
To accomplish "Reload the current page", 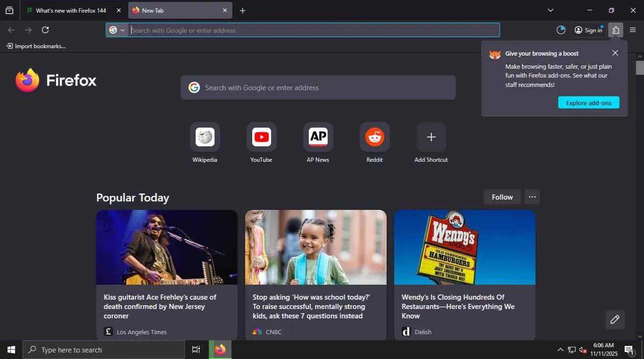I will click(45, 30).
